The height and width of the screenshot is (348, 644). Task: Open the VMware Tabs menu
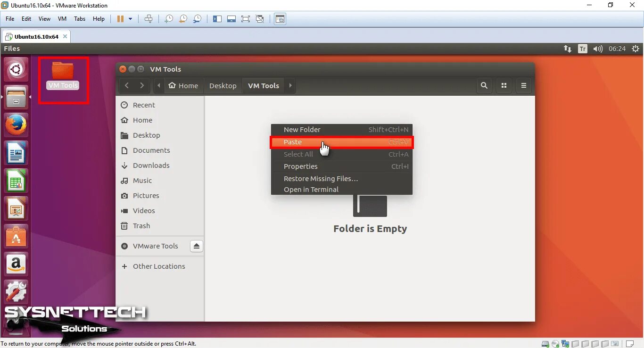click(80, 19)
